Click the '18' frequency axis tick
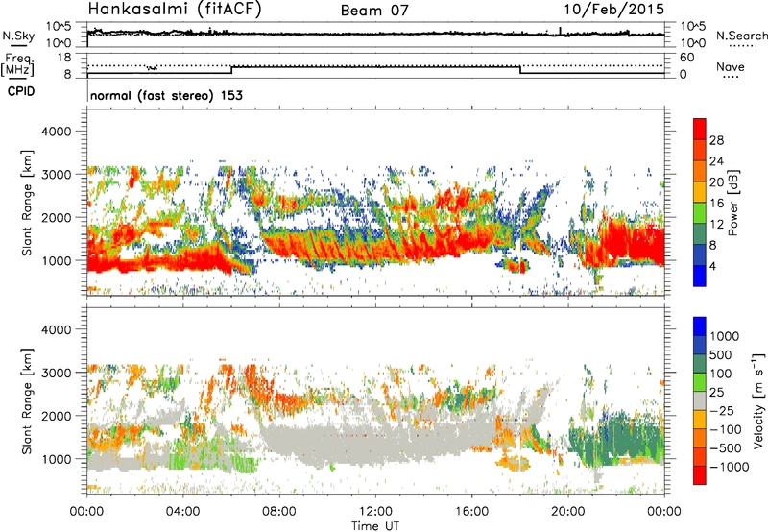768x532 pixels. coord(64,58)
